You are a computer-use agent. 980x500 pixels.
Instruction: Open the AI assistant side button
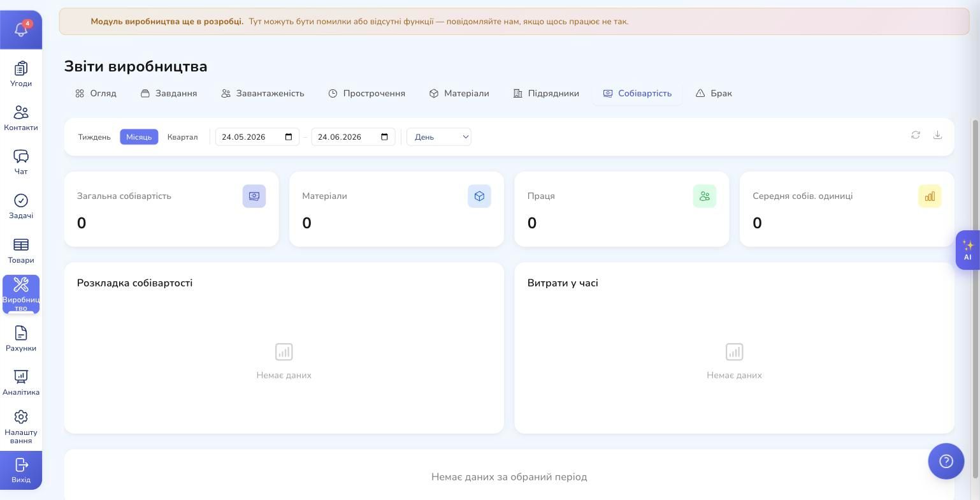click(x=967, y=250)
